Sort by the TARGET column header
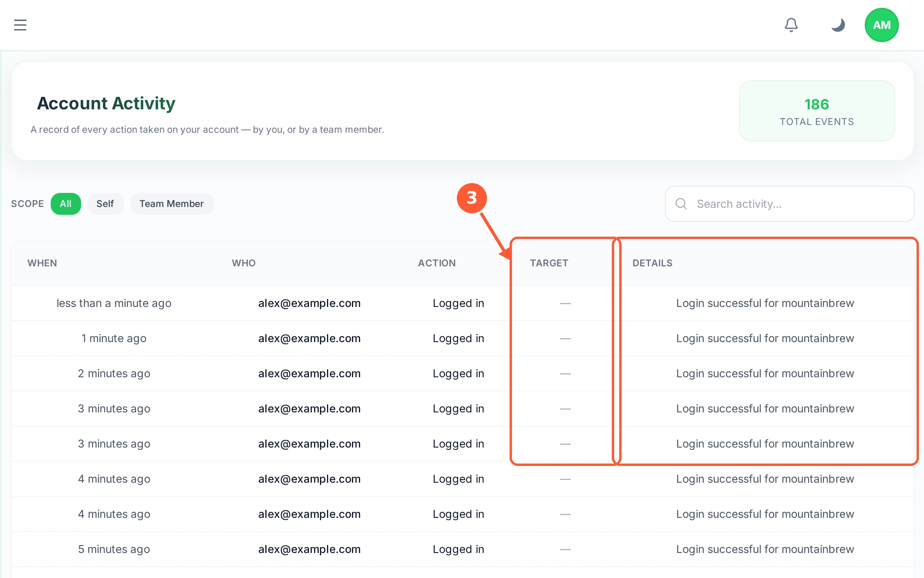This screenshot has height=578, width=924. pyautogui.click(x=549, y=263)
